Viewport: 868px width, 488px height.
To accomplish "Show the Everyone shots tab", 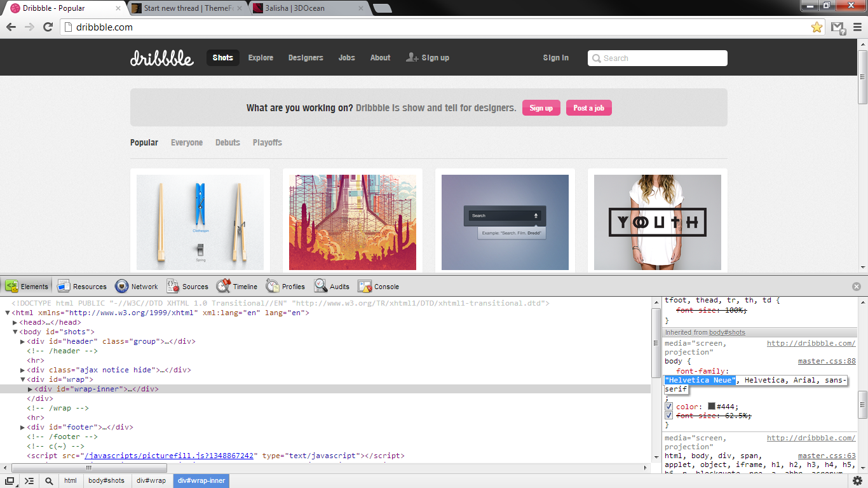I will pyautogui.click(x=187, y=142).
